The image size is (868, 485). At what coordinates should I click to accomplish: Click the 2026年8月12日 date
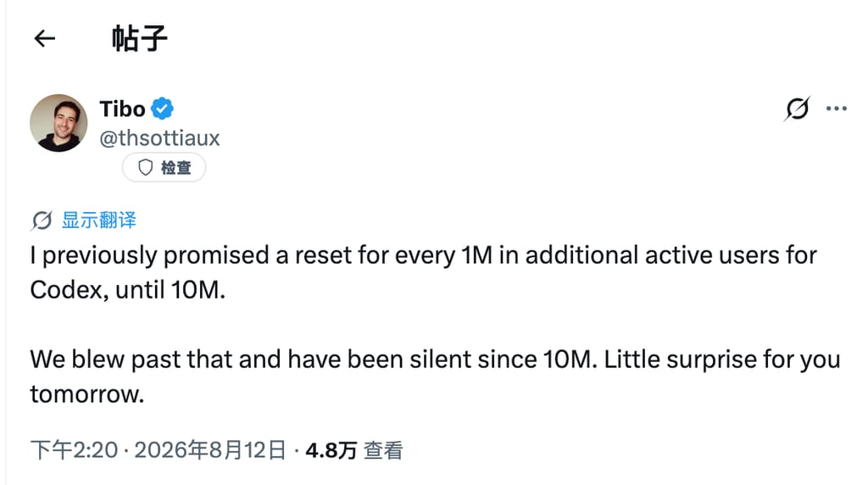coord(210,450)
